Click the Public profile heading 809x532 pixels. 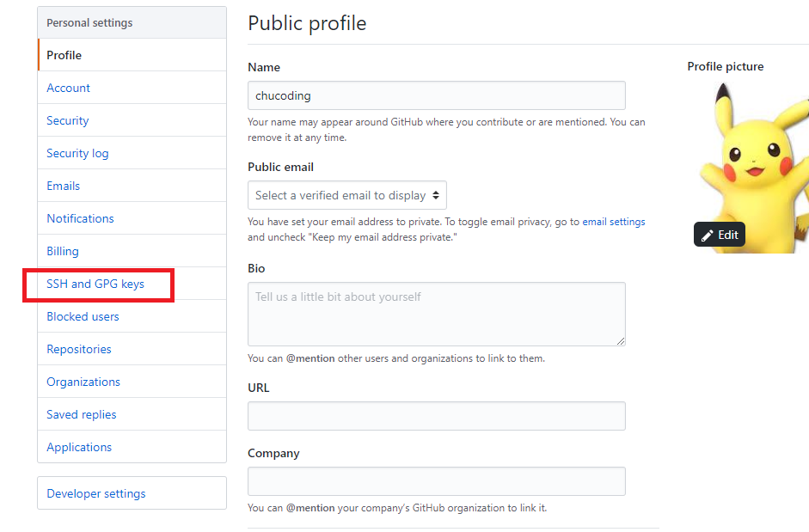click(307, 23)
